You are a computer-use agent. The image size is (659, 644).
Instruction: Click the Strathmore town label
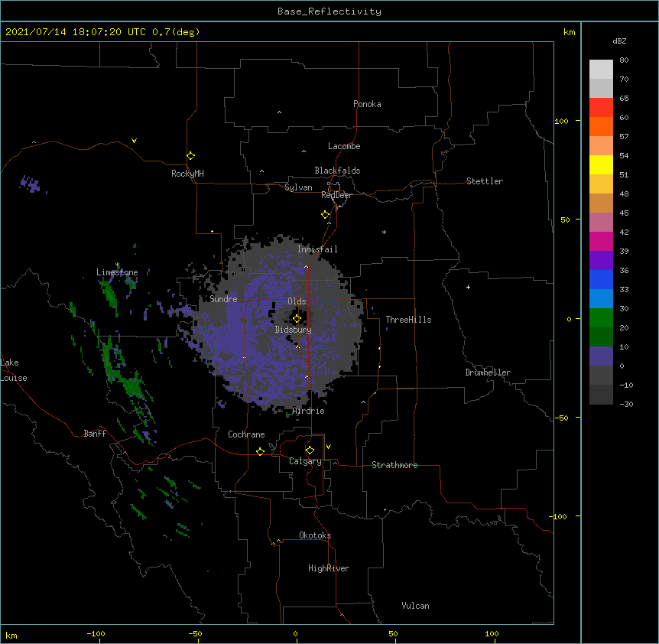(394, 465)
